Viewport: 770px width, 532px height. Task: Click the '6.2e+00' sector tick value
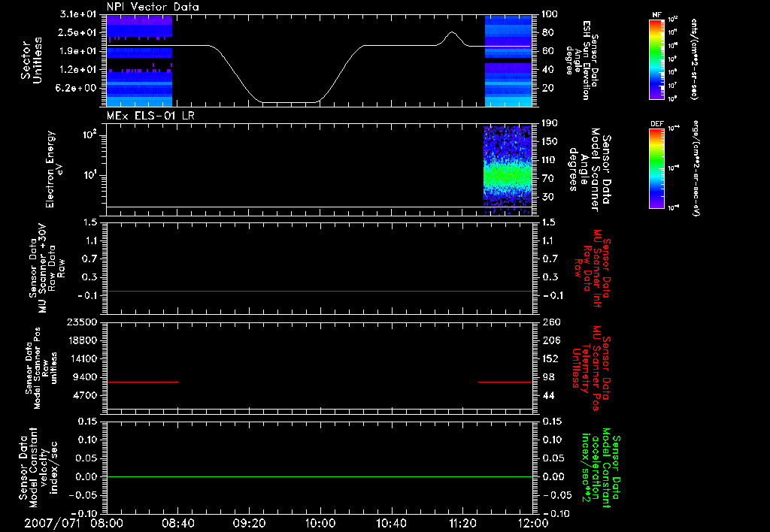pyautogui.click(x=77, y=89)
